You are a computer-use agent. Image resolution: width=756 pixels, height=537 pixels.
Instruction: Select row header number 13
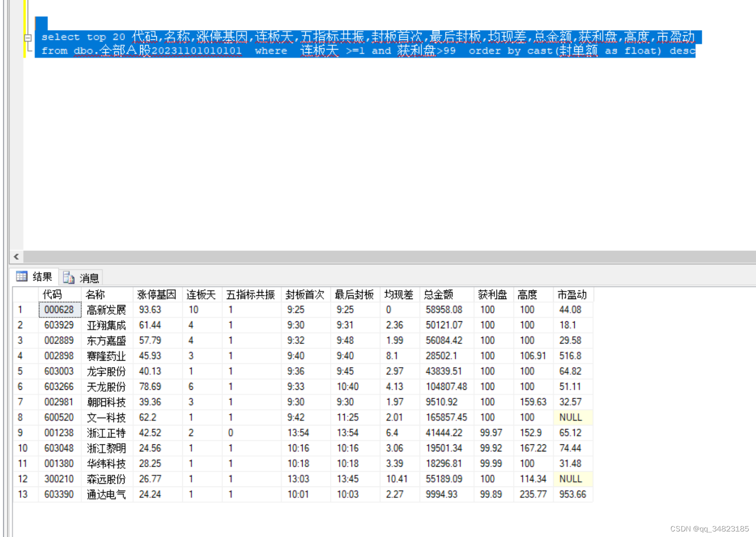coord(25,494)
